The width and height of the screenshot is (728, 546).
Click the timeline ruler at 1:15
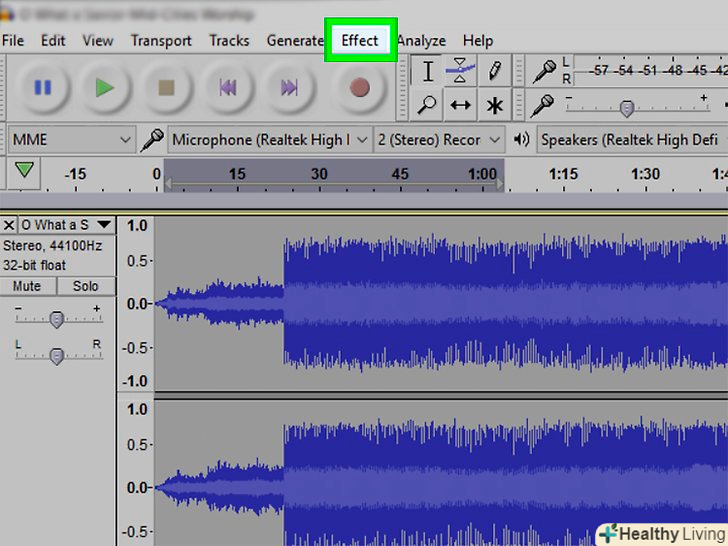click(563, 175)
